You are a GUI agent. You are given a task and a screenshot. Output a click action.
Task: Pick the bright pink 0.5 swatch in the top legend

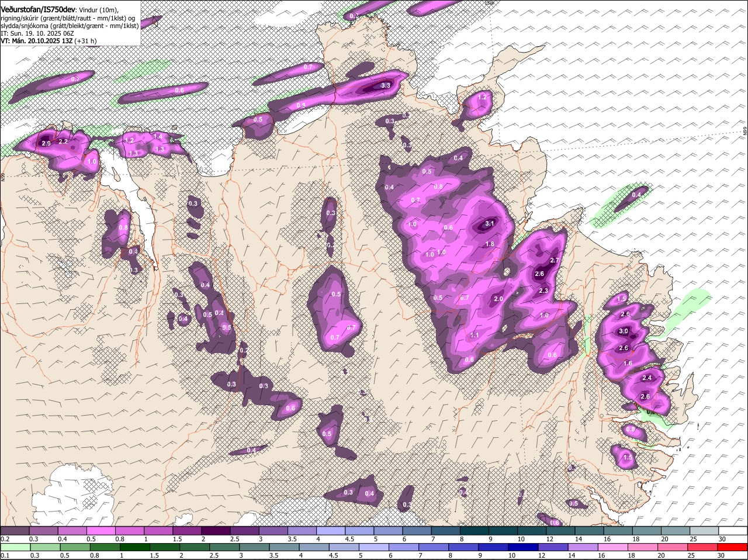(101, 531)
